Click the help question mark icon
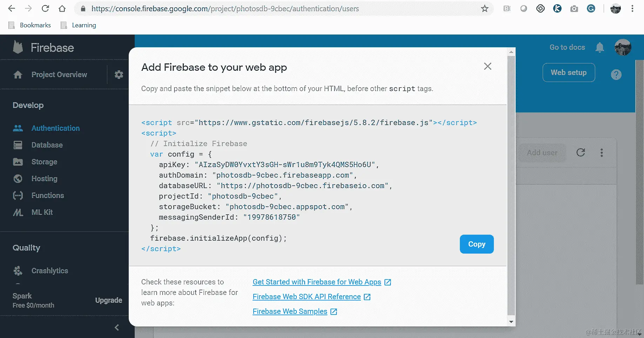 (x=616, y=75)
